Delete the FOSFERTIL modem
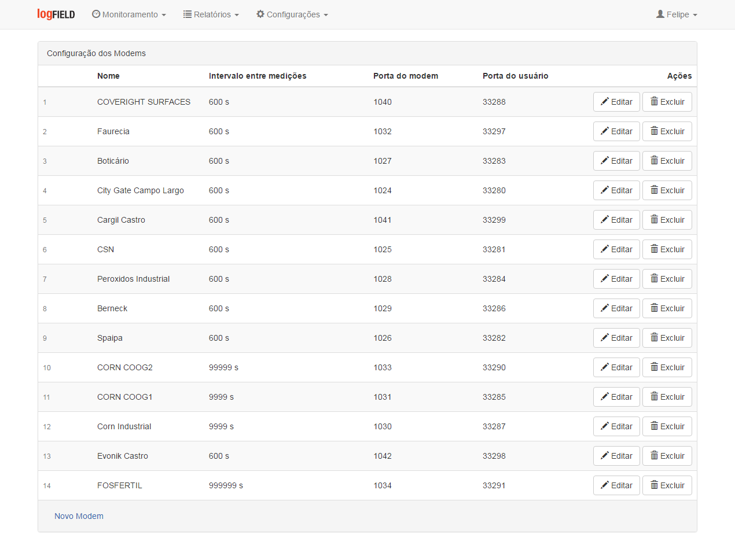Screen dimensions: 735x560 pos(667,485)
